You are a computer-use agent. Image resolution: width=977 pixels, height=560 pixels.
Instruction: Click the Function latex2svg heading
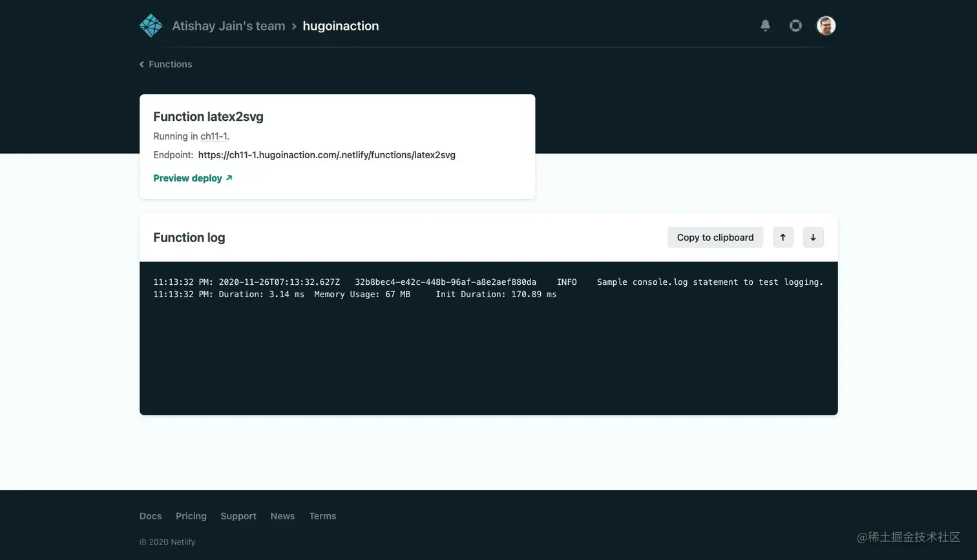point(208,117)
